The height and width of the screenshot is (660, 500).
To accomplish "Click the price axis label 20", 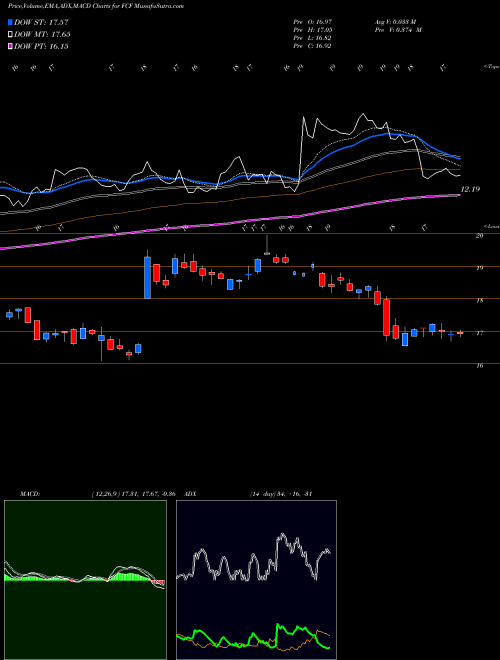I will [479, 236].
